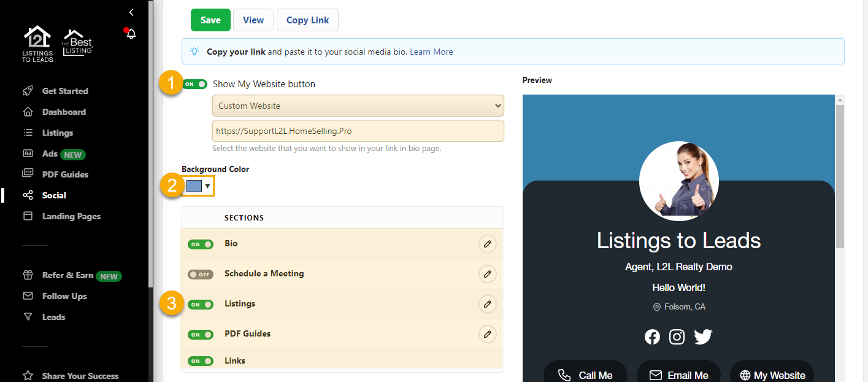The image size is (868, 382).
Task: Open the Learn More link
Action: point(431,52)
